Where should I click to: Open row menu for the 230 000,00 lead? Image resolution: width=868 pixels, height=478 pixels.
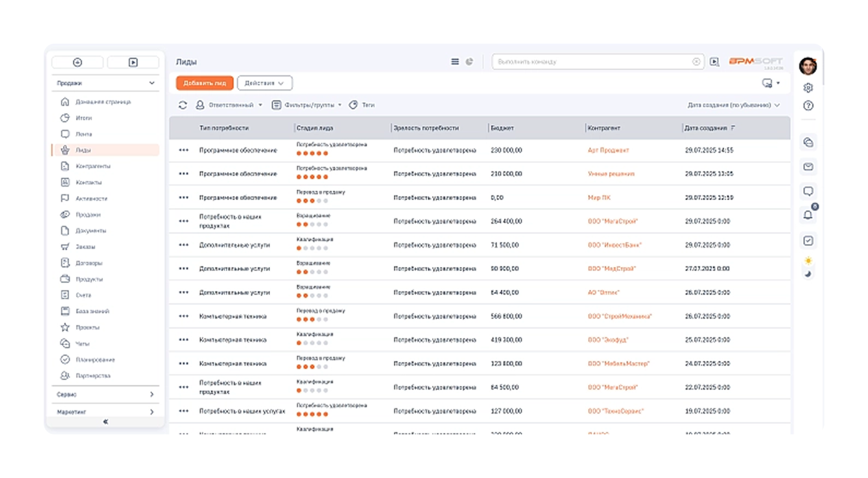point(183,150)
